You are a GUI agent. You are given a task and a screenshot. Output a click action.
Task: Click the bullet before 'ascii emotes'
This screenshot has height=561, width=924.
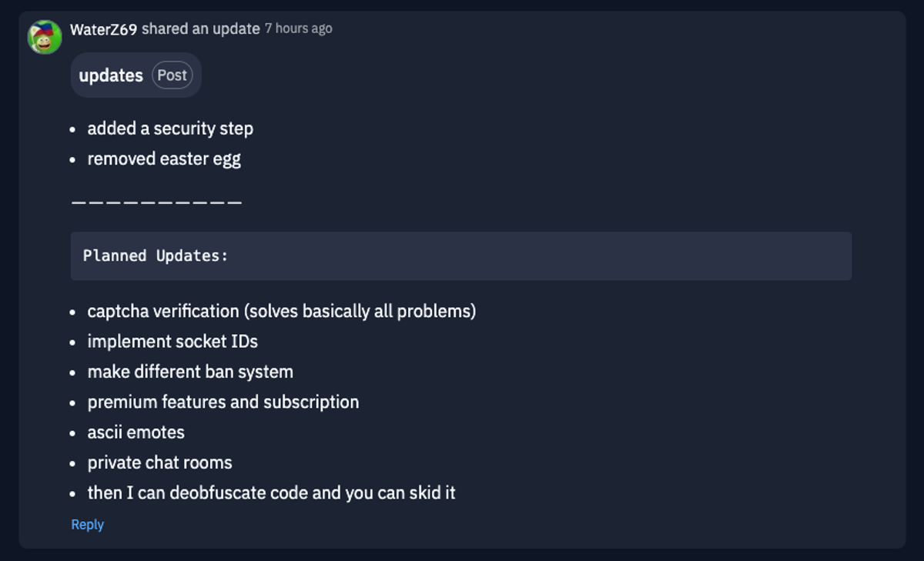(72, 434)
